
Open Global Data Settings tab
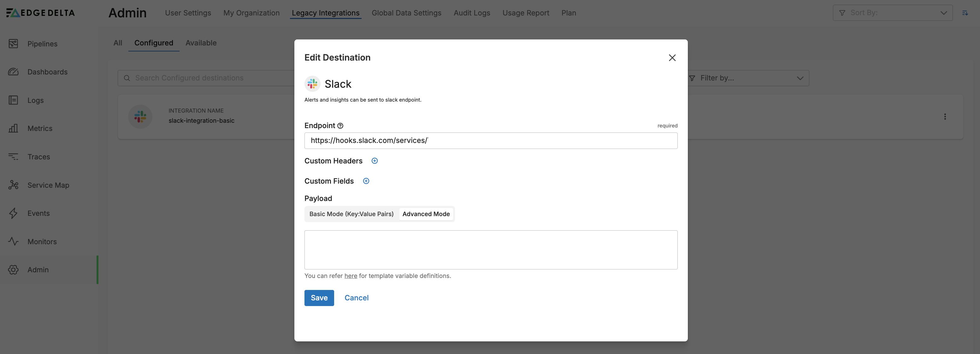click(x=406, y=13)
